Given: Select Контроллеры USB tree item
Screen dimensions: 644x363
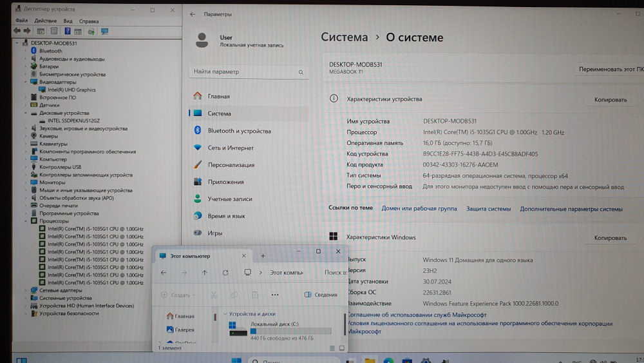Looking at the screenshot, I should pyautogui.click(x=60, y=167).
